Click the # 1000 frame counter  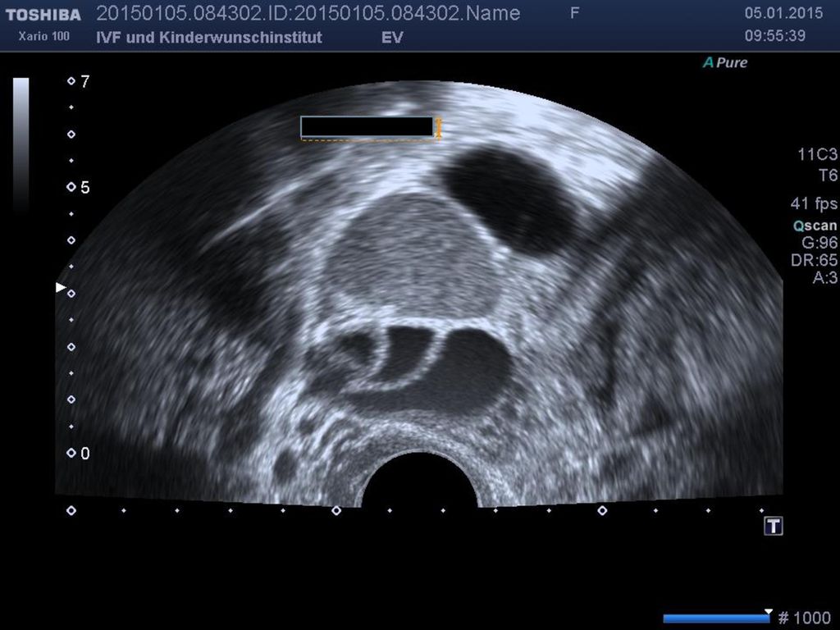point(804,619)
